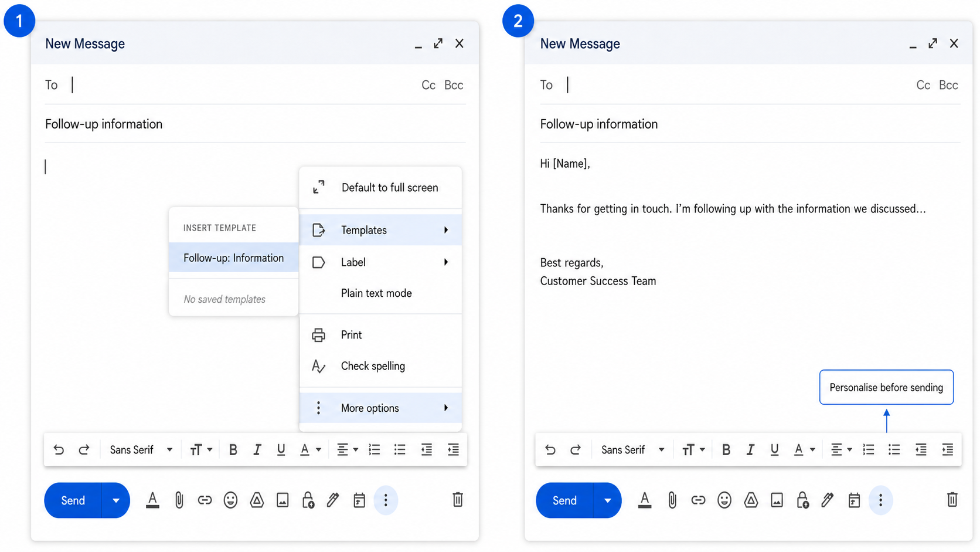Screen dimensions: 980x552
Task: Indent more in first window toolbar
Action: point(453,450)
